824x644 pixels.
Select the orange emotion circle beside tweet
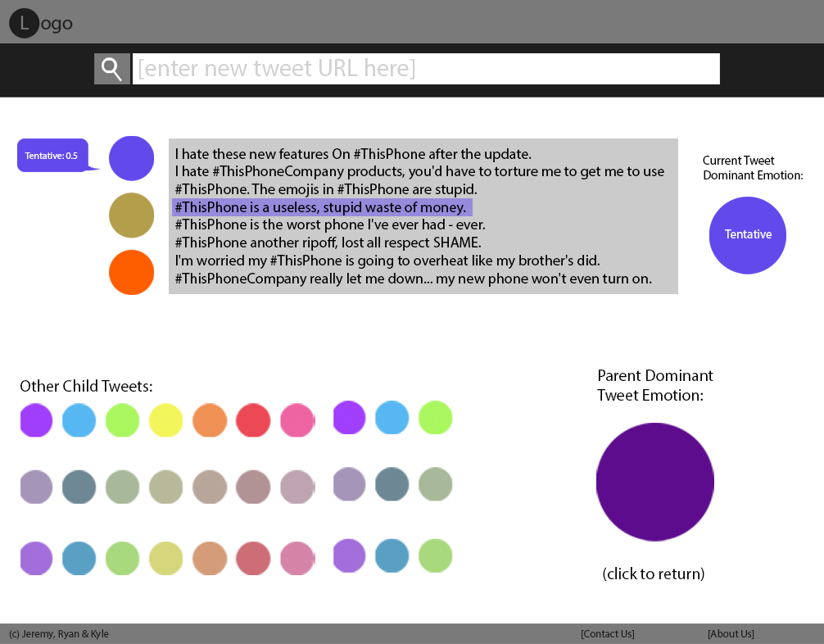[x=131, y=272]
